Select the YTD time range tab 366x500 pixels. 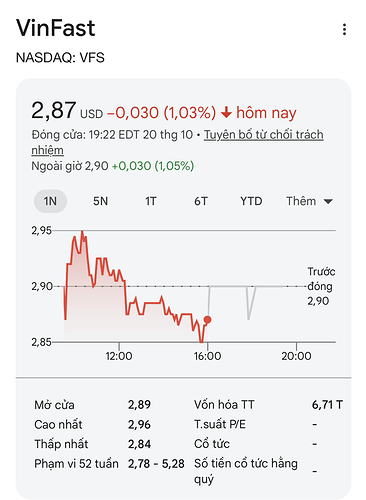tap(251, 201)
